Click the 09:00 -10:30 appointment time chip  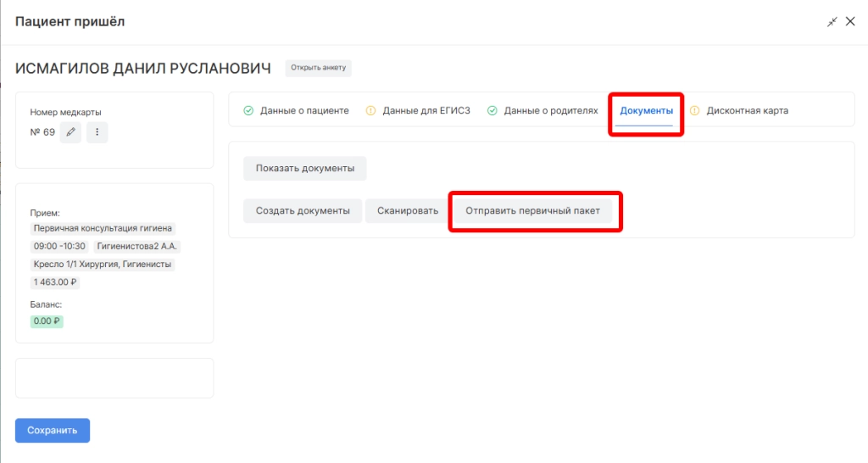click(59, 247)
